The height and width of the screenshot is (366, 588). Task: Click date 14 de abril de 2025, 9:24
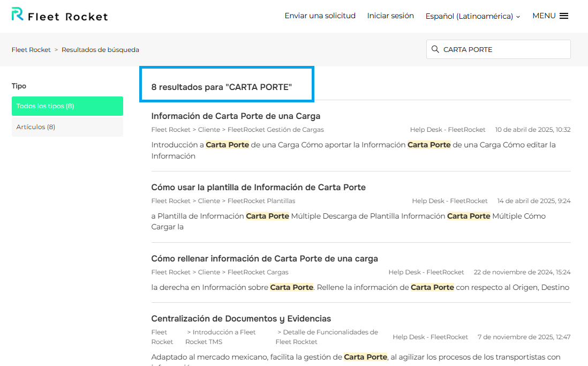[534, 201]
